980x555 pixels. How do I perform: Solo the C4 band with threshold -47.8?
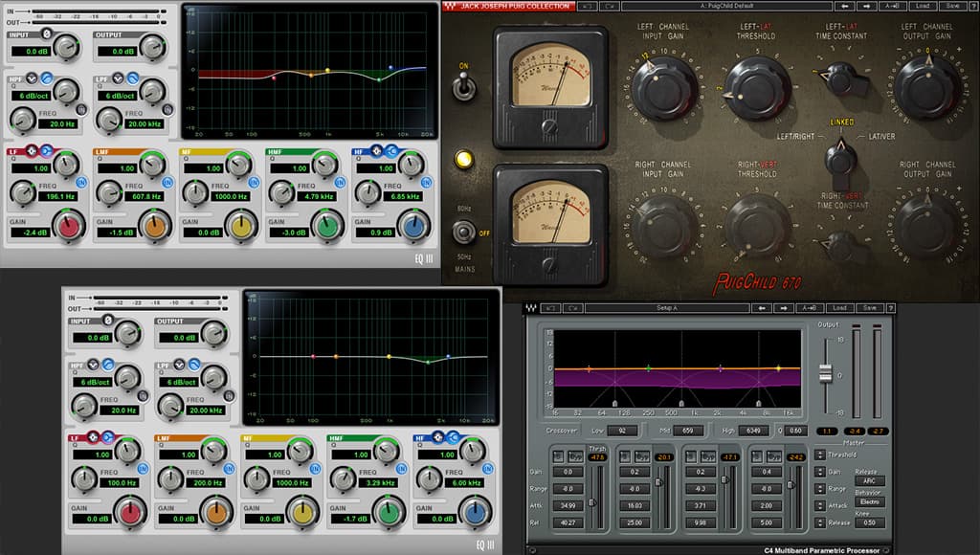coord(558,456)
